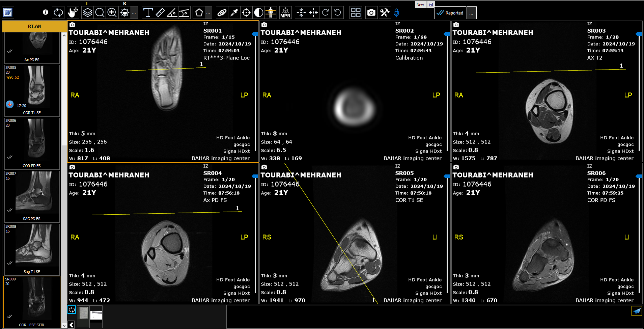644x329 pixels.
Task: Click camera icon in SR006 viewport
Action: (456, 167)
